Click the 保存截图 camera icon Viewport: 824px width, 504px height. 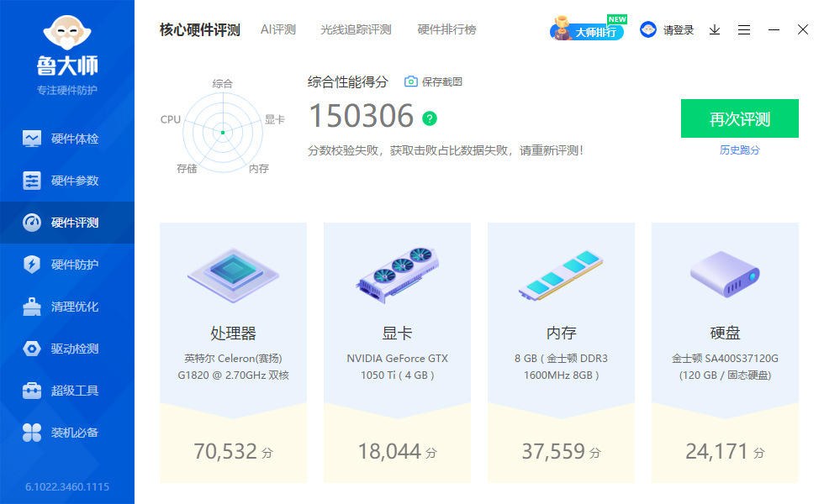[411, 81]
